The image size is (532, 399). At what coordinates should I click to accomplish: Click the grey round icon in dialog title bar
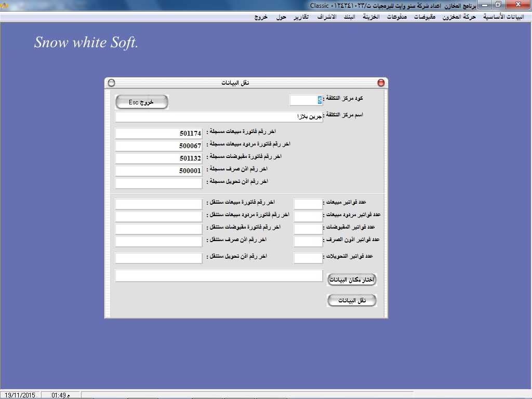tap(111, 83)
